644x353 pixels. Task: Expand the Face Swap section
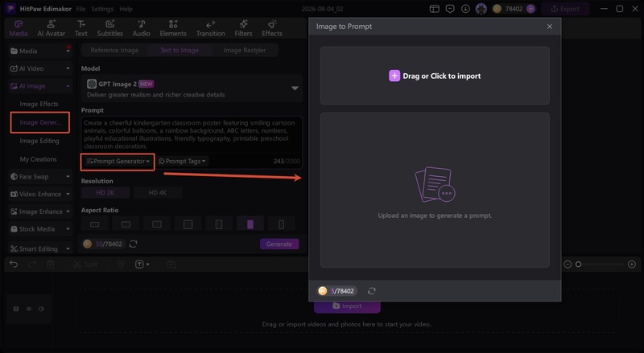click(x=39, y=177)
